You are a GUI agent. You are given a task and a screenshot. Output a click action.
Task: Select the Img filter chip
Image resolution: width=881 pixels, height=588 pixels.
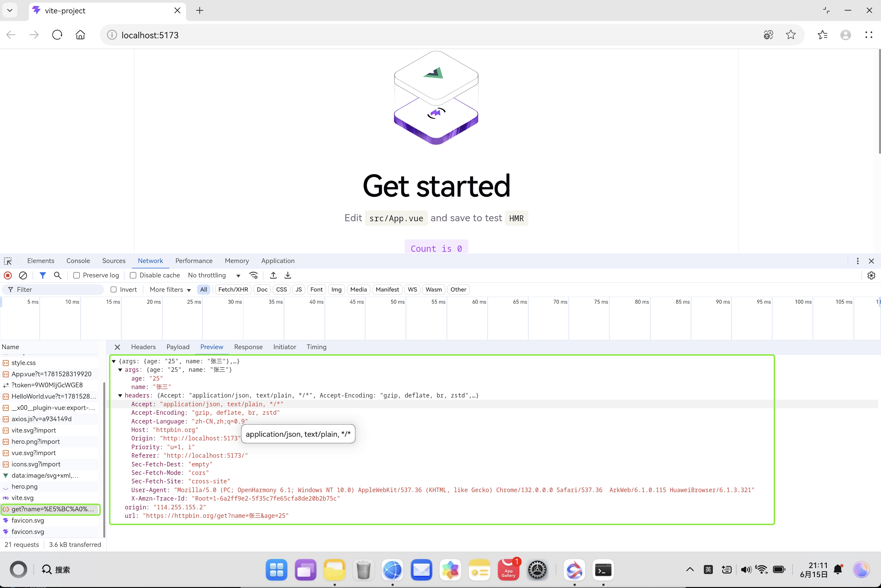[x=336, y=290]
